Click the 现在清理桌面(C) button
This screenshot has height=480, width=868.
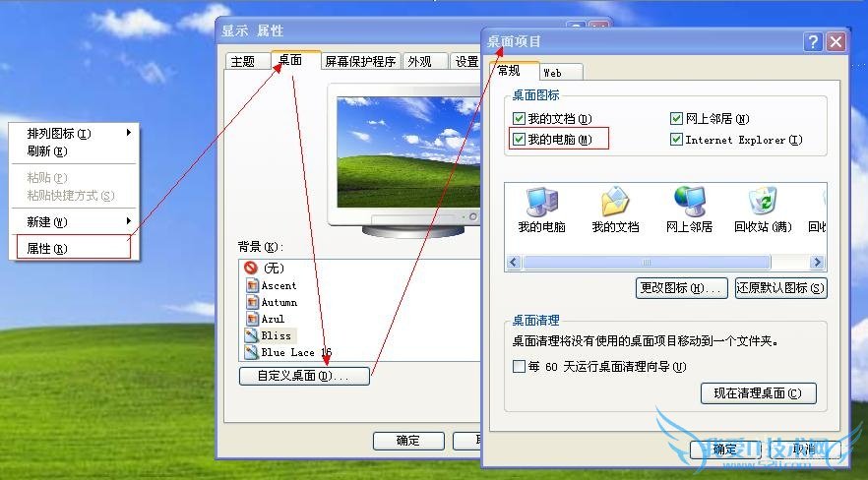point(759,393)
